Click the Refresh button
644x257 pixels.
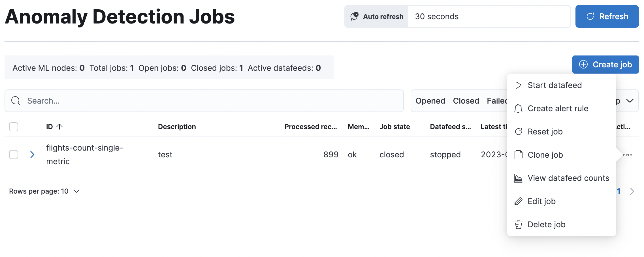[x=607, y=16]
